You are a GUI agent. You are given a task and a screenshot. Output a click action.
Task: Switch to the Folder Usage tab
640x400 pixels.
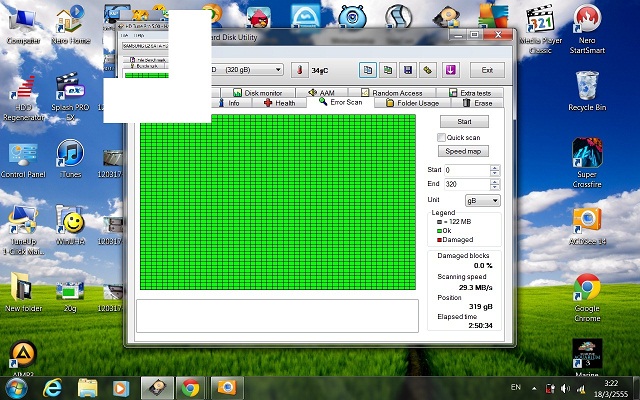[411, 103]
